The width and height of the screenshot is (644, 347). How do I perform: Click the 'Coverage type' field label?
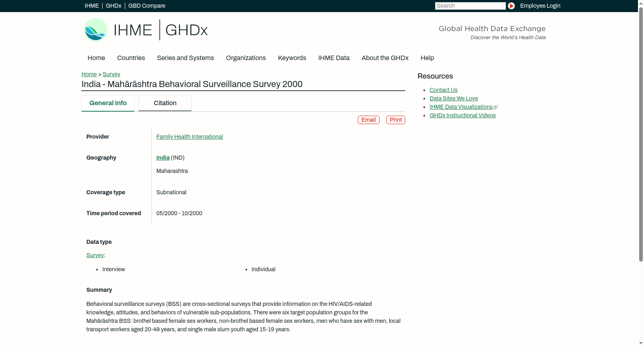click(105, 193)
